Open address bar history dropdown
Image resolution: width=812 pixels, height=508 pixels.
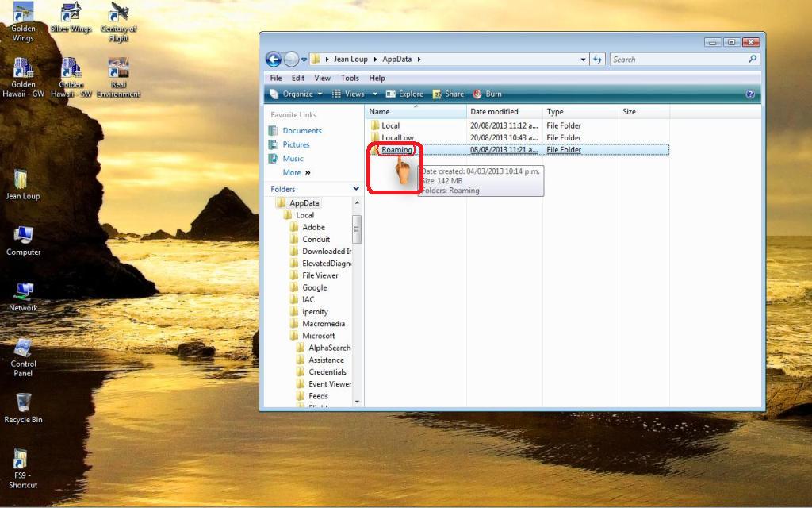click(x=583, y=59)
